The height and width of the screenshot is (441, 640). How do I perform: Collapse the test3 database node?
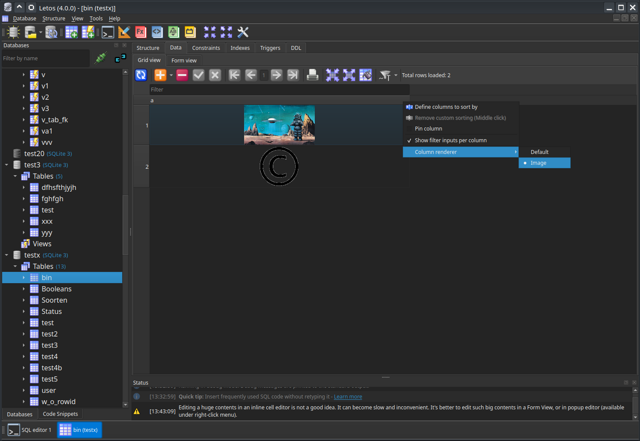click(7, 165)
